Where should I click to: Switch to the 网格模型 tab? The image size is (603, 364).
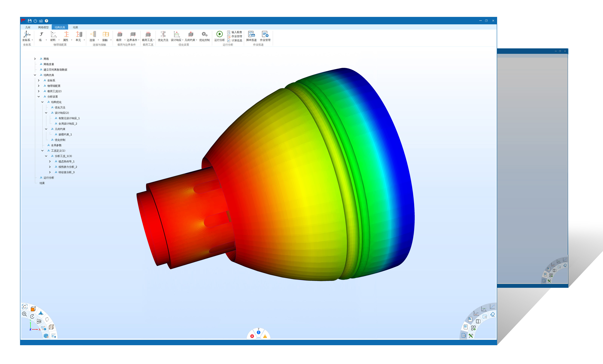click(43, 27)
